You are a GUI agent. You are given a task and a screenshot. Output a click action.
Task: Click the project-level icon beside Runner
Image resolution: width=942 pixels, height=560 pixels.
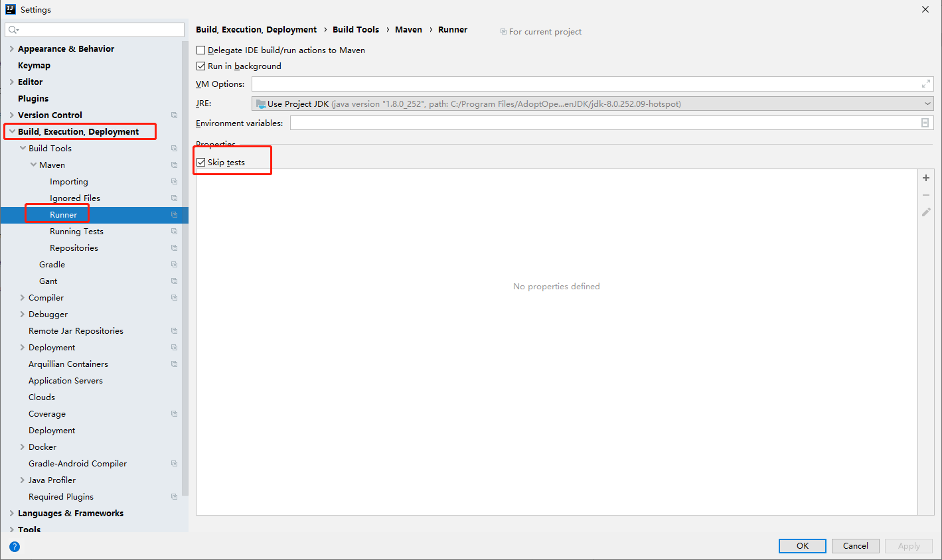(175, 215)
